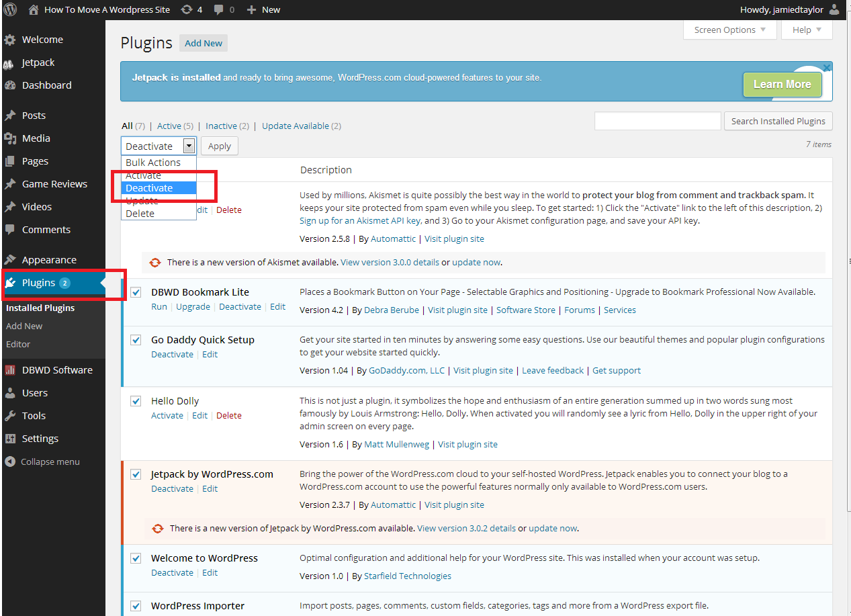Open View version 3.0.0 details link
851x616 pixels.
click(390, 263)
